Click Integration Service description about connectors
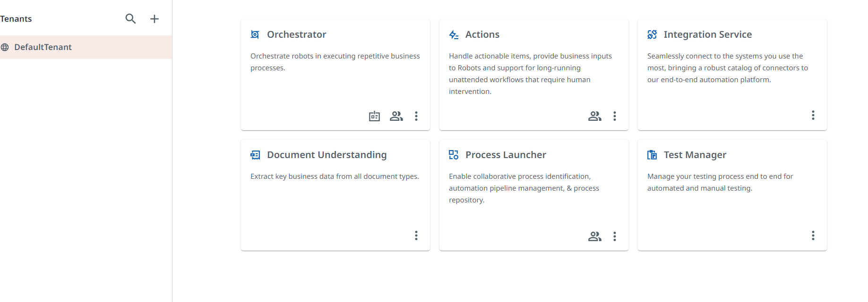Viewport: 868px width, 302px height. (x=728, y=68)
